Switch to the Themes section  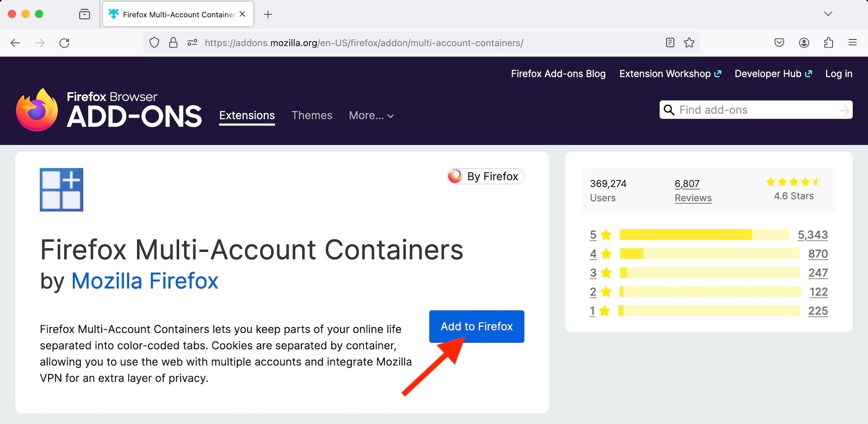[312, 116]
